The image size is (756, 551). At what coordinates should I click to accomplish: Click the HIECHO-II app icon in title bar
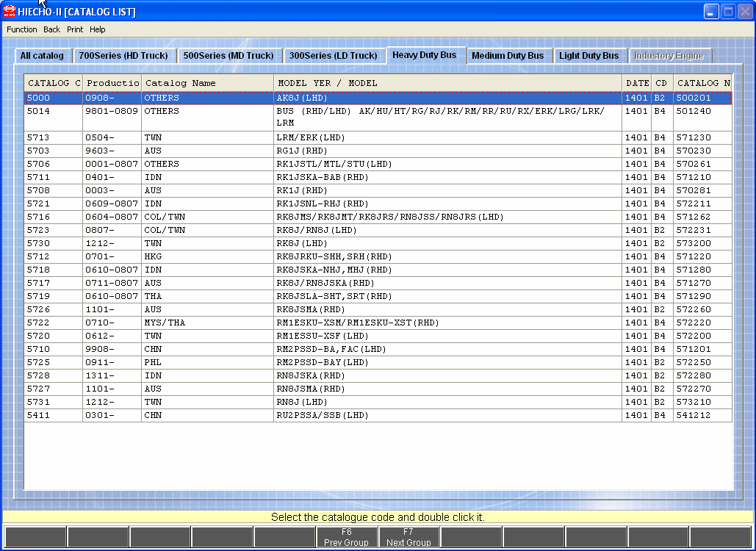pyautogui.click(x=10, y=12)
